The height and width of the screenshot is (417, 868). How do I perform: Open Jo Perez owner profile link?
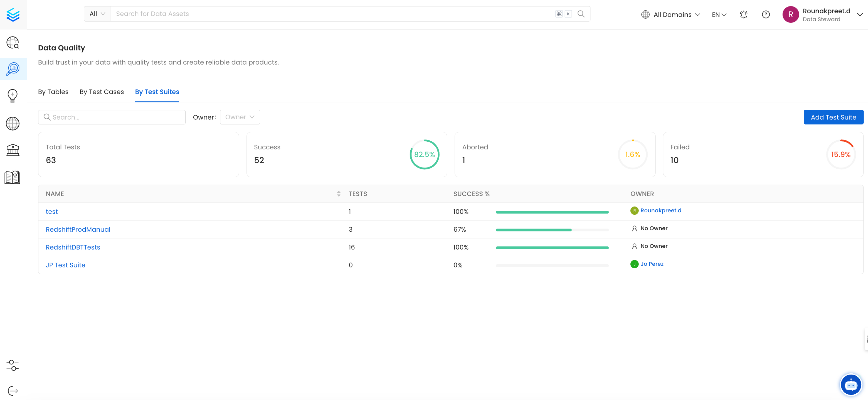(652, 264)
